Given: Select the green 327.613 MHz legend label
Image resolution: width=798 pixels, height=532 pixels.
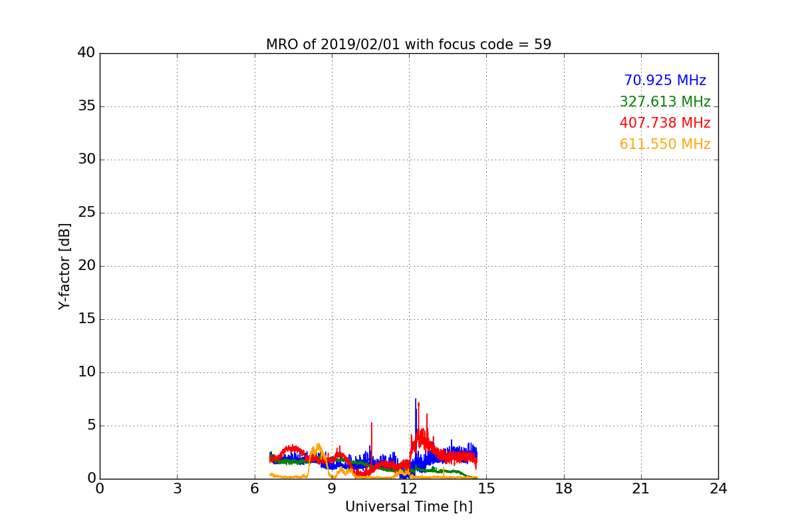Looking at the screenshot, I should tap(665, 102).
